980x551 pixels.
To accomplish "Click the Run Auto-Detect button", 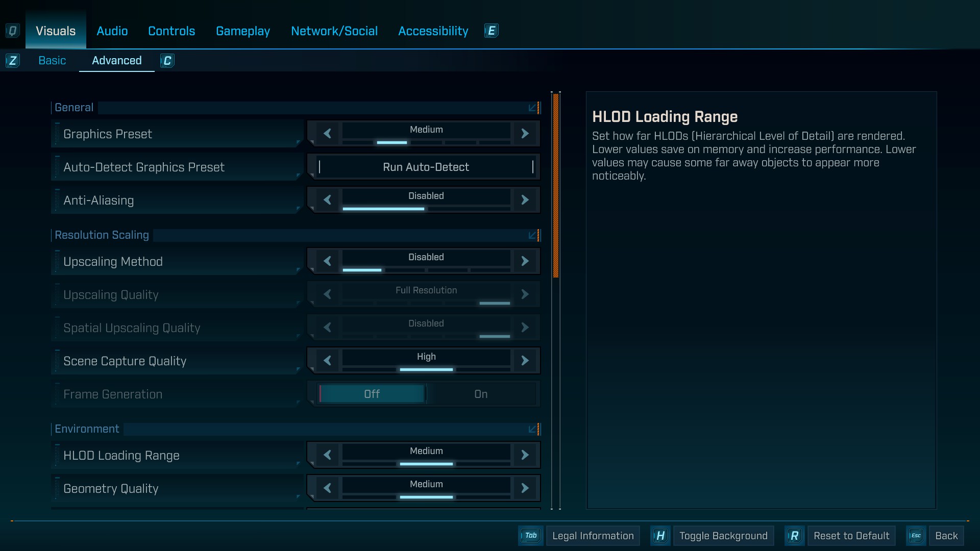I will [x=426, y=167].
